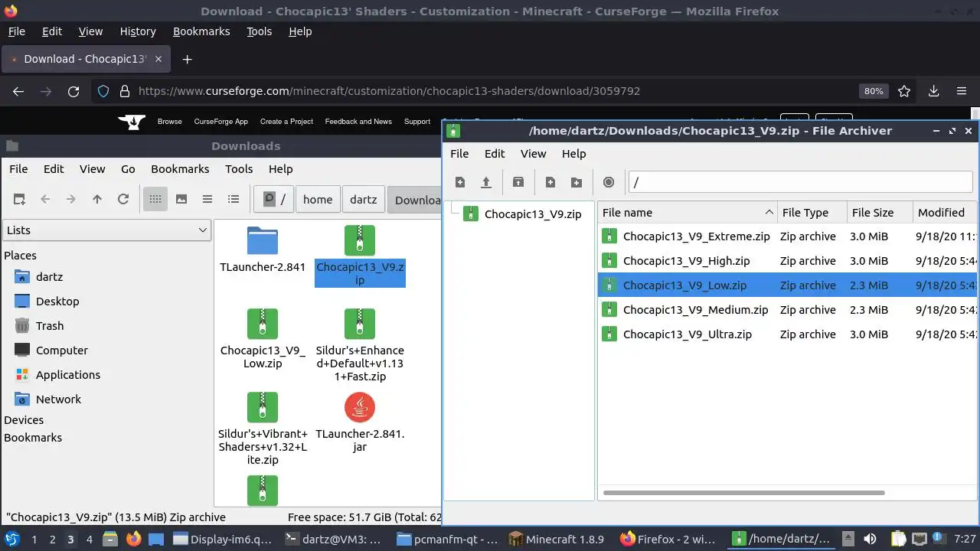Click Open archive icon in File Archiver

485,182
